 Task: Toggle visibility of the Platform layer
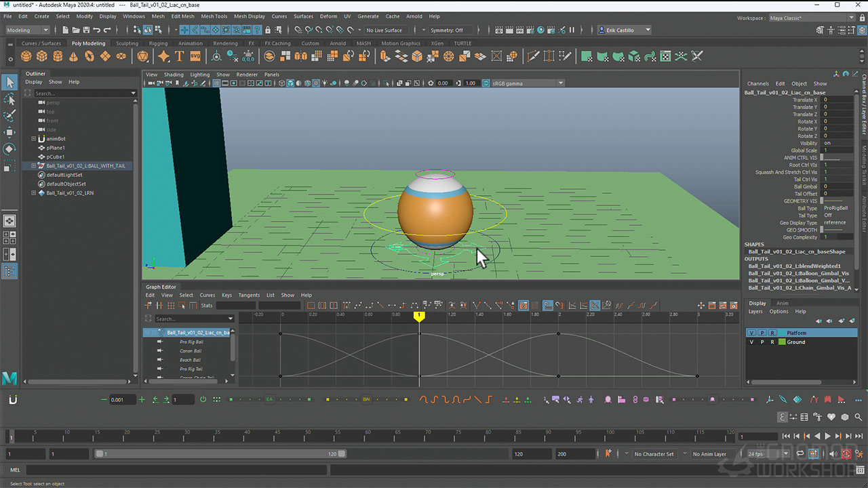point(751,333)
